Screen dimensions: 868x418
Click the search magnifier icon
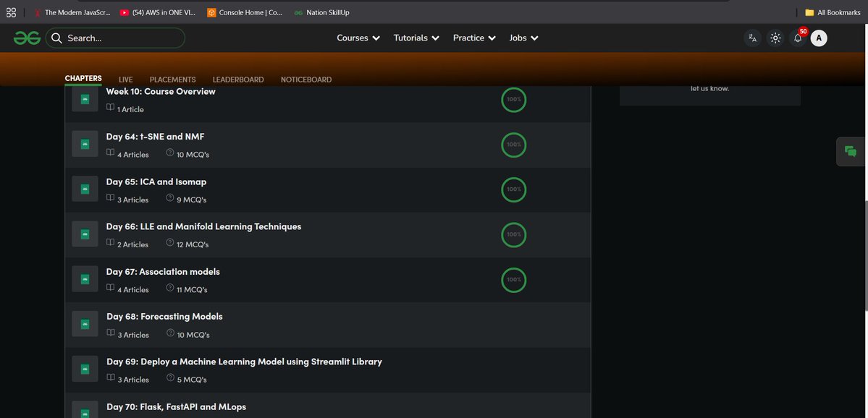[x=56, y=38]
